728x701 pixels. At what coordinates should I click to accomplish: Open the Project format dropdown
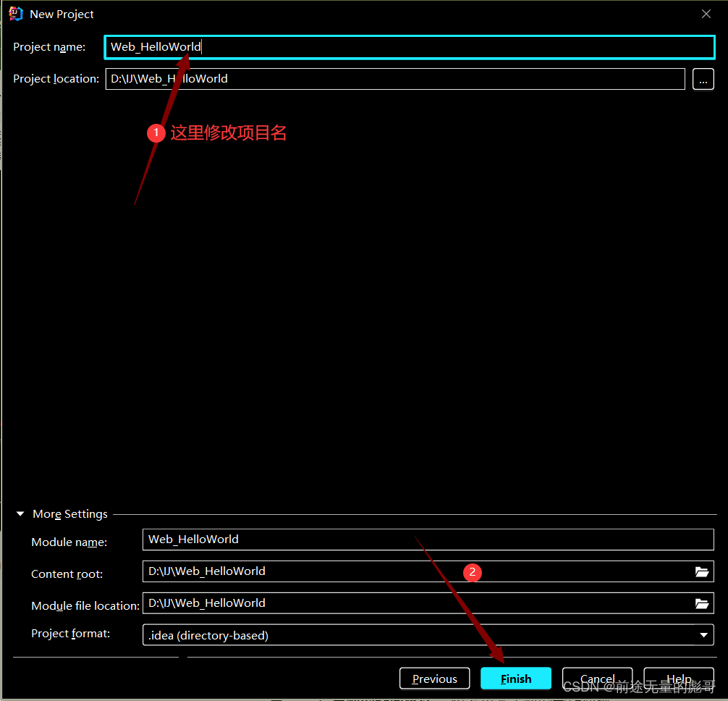coord(428,635)
